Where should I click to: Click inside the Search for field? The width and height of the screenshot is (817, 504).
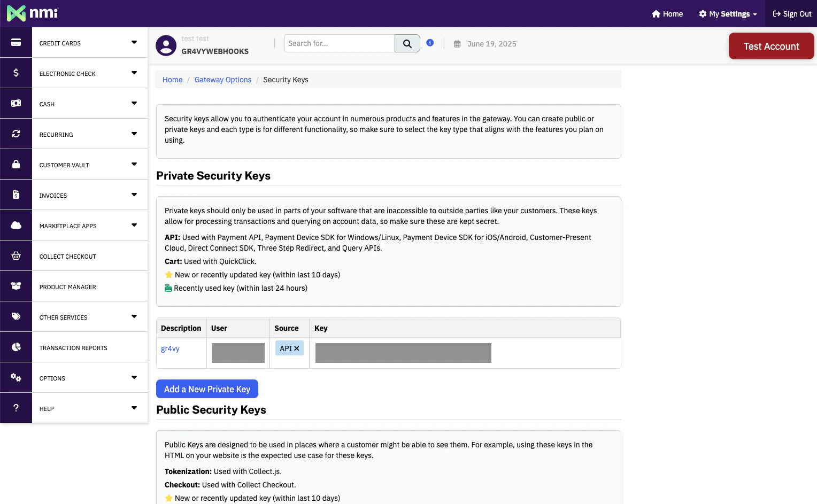(x=340, y=43)
